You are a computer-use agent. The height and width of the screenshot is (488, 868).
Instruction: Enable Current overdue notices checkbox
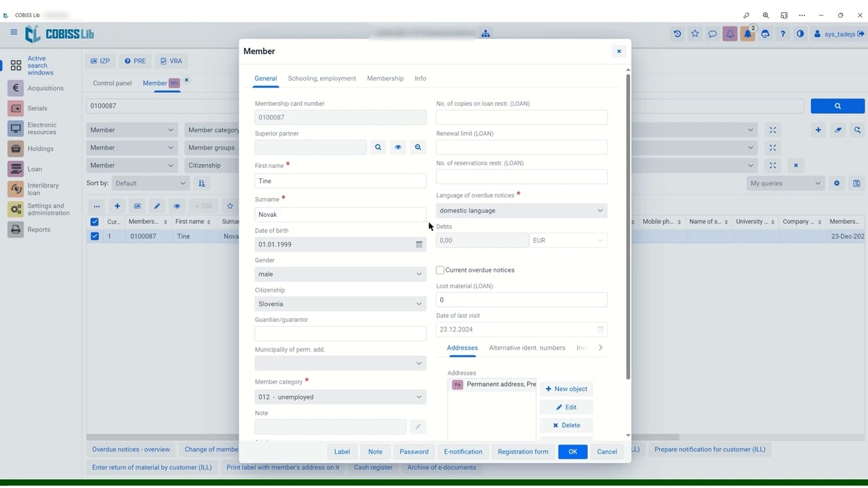click(440, 270)
